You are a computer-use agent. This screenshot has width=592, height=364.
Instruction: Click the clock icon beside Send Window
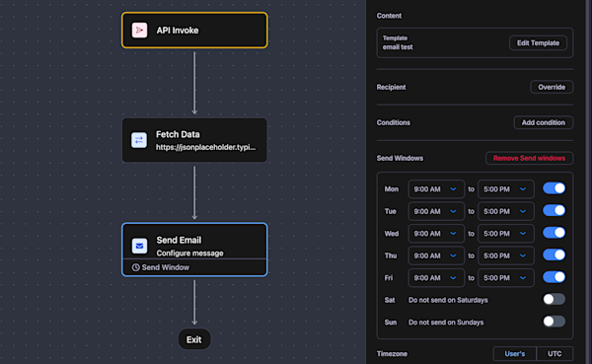pos(135,267)
